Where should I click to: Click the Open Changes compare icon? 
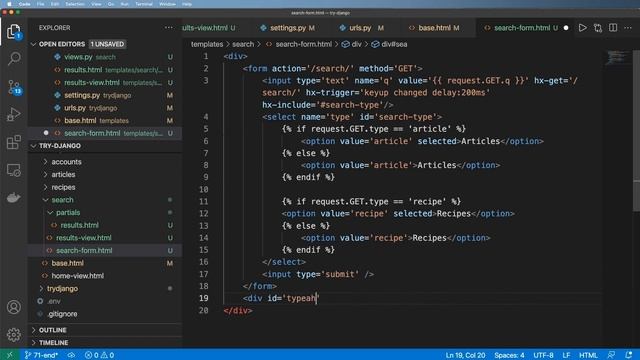pos(598,28)
